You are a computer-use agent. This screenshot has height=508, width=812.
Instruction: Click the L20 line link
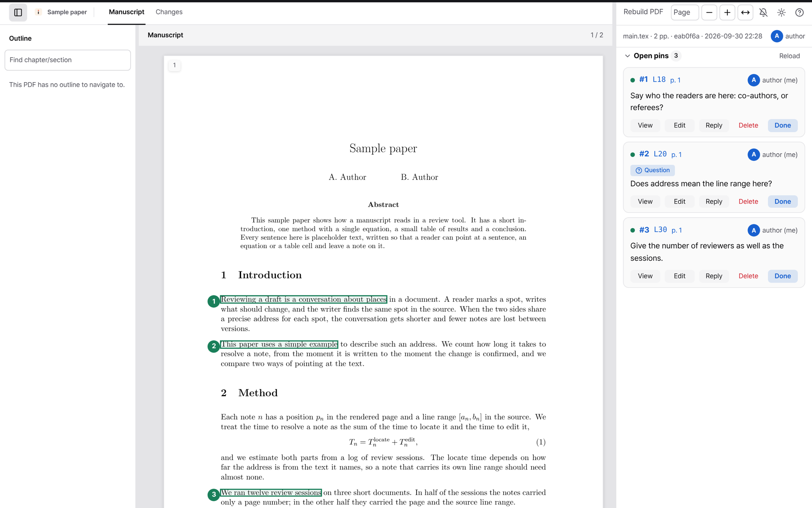point(660,154)
